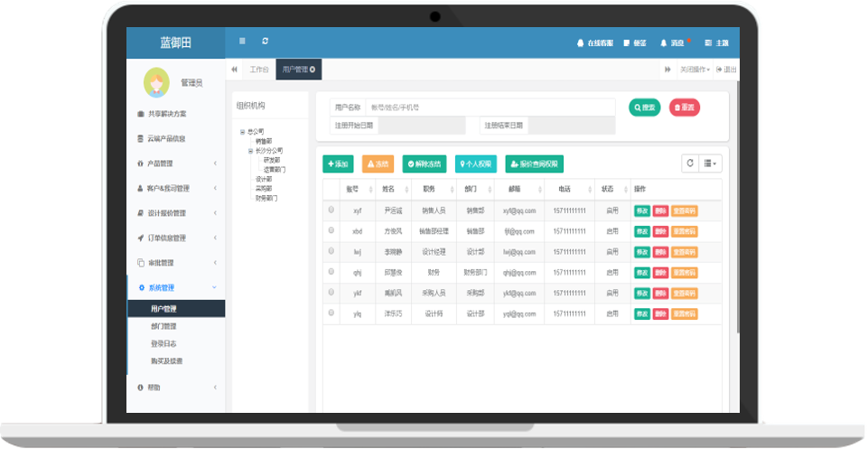Click the 用户名称 search input field
The width and height of the screenshot is (868, 449).
coord(489,108)
